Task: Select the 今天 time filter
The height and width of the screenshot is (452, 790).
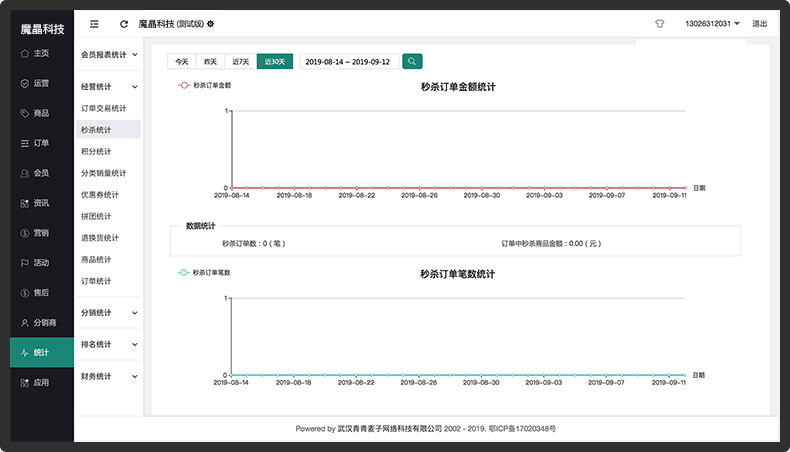Action: coord(182,61)
